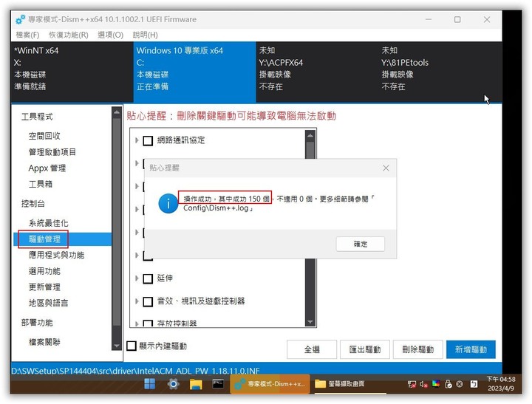Select the *WinNT x64 X: image tile
The image size is (532, 404).
[x=72, y=72]
